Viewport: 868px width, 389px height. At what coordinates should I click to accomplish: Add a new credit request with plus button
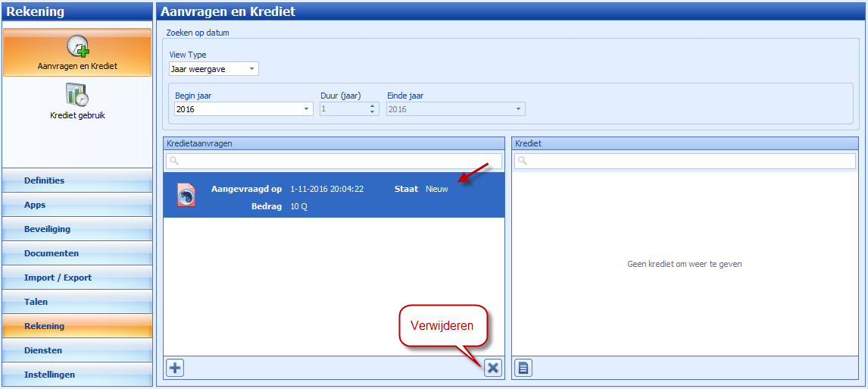tap(175, 367)
